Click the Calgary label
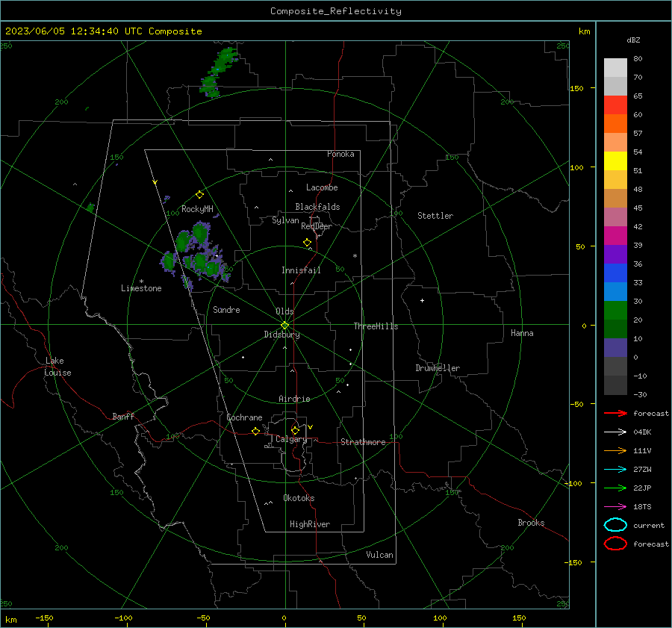Image resolution: width=672 pixels, height=628 pixels. coord(291,439)
